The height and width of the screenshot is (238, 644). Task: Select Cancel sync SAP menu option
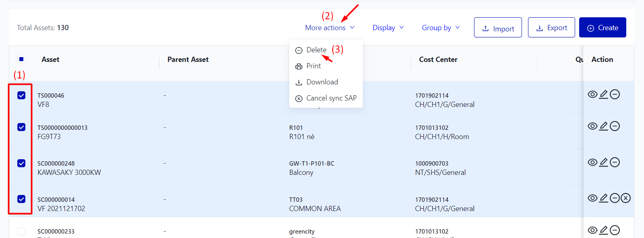(x=331, y=98)
